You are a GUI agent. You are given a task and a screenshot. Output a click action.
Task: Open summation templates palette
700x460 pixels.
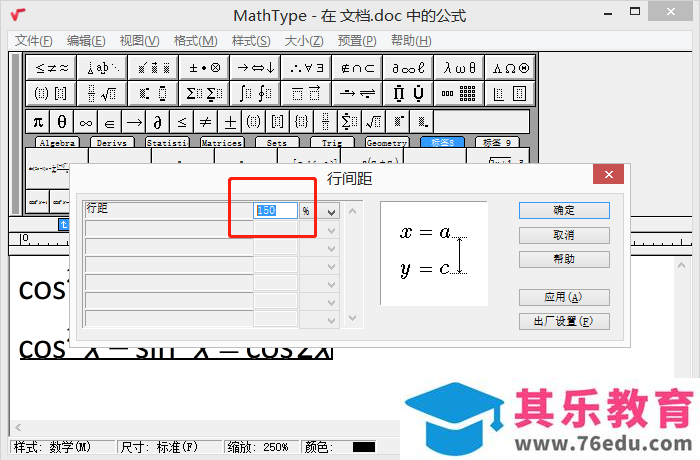point(204,93)
